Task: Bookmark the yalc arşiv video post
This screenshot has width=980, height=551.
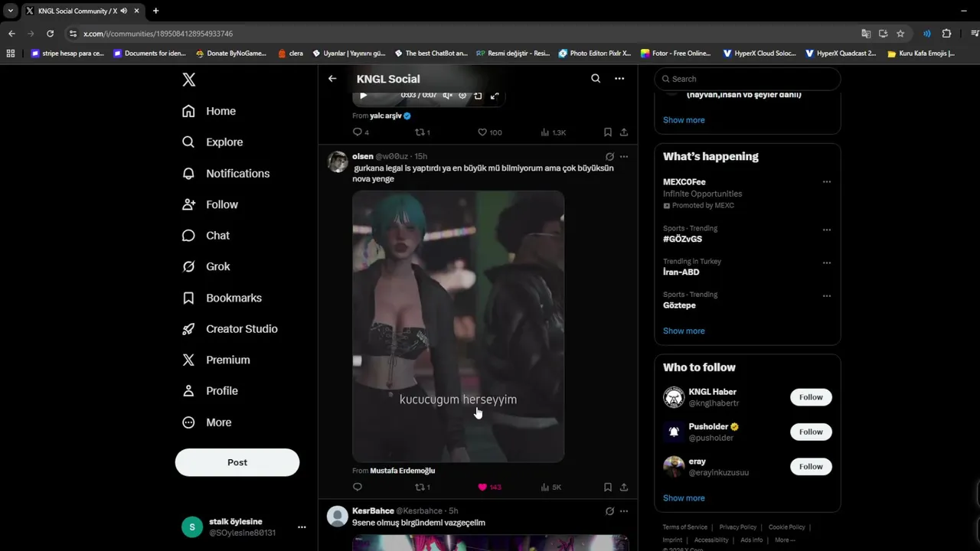Action: pos(608,132)
